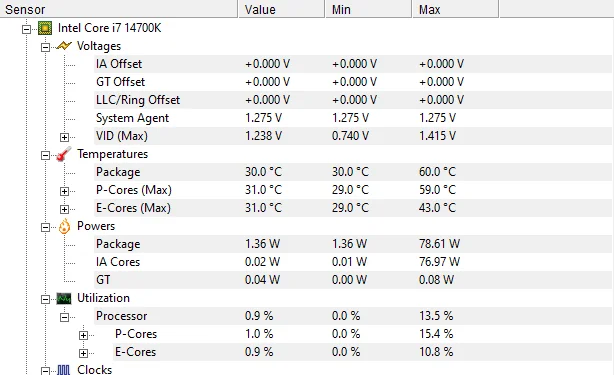The width and height of the screenshot is (614, 375).
Task: Select the GT Offset row
Action: (x=353, y=82)
